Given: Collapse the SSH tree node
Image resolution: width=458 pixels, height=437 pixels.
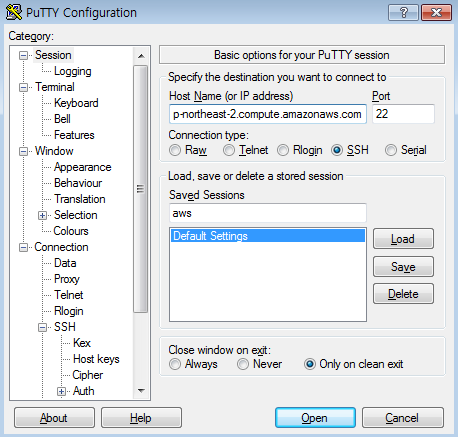Looking at the screenshot, I should point(42,327).
